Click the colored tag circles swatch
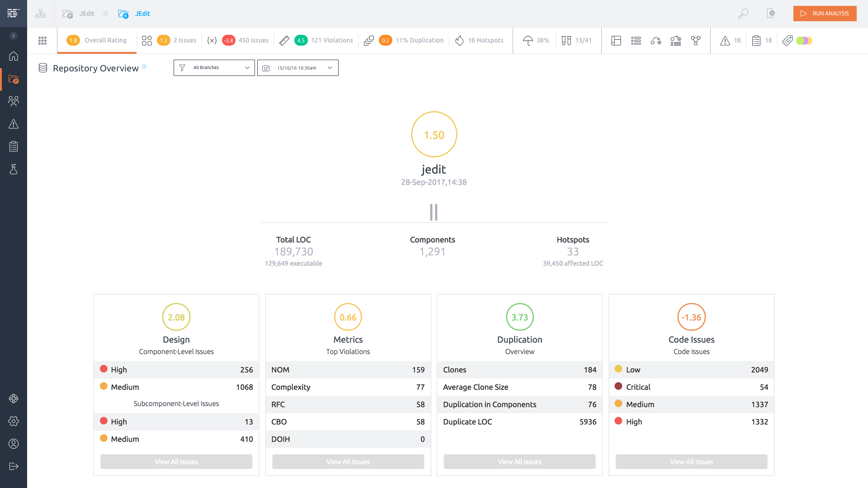Screen dimensions: 868x488 (x=804, y=41)
